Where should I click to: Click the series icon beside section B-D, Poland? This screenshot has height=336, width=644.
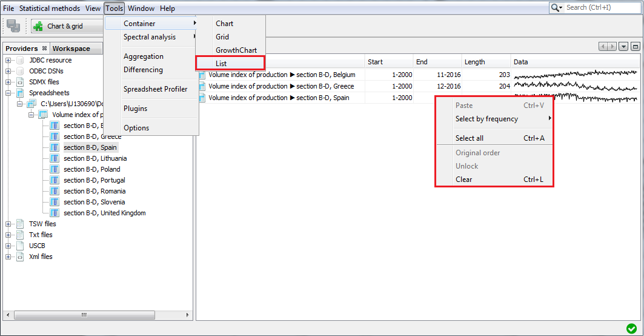click(x=54, y=169)
